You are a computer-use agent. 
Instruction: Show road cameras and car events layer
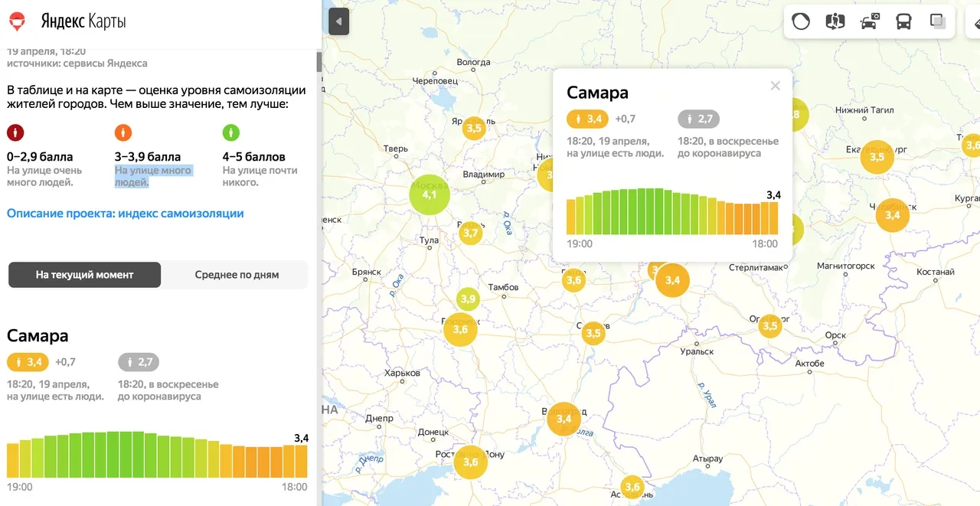pyautogui.click(x=870, y=21)
